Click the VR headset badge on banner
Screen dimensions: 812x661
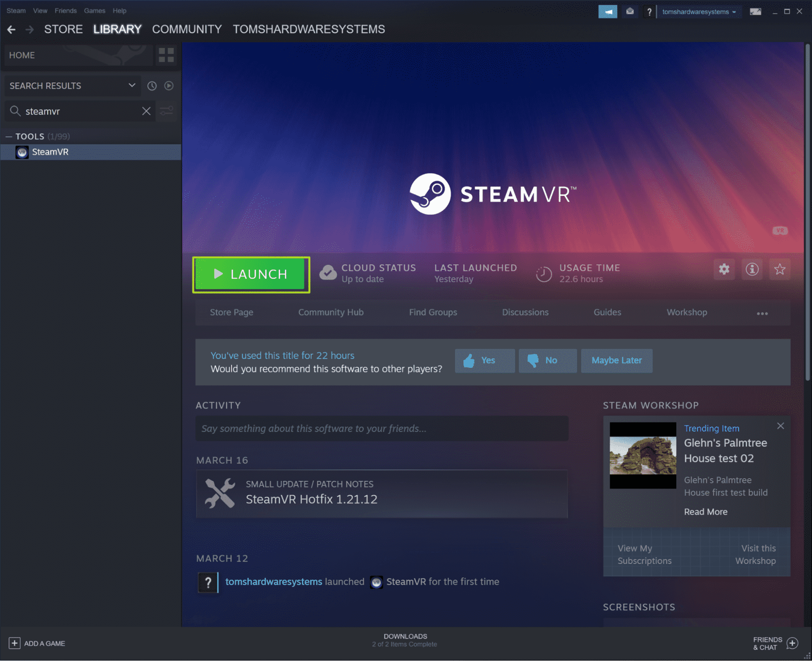click(x=780, y=231)
